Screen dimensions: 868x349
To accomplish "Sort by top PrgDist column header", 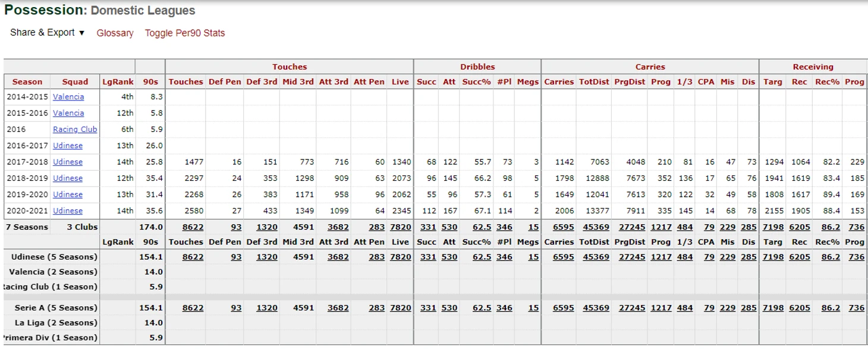I will 629,82.
